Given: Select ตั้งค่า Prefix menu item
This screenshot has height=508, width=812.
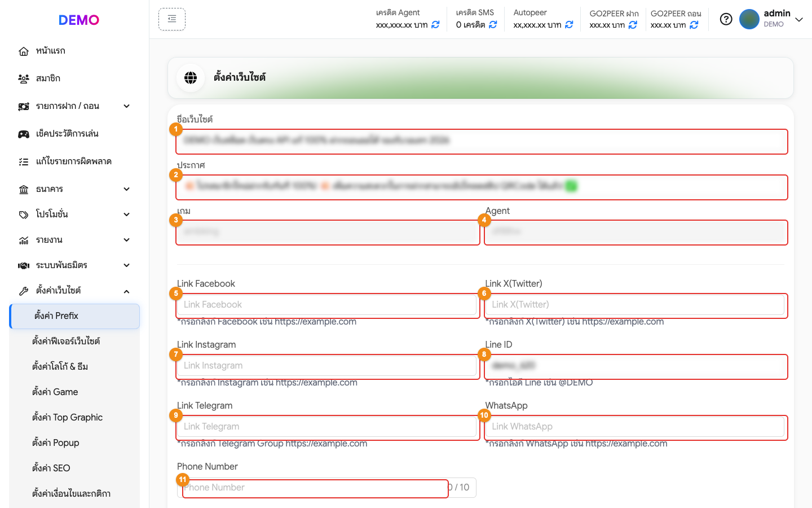Looking at the screenshot, I should click(74, 316).
